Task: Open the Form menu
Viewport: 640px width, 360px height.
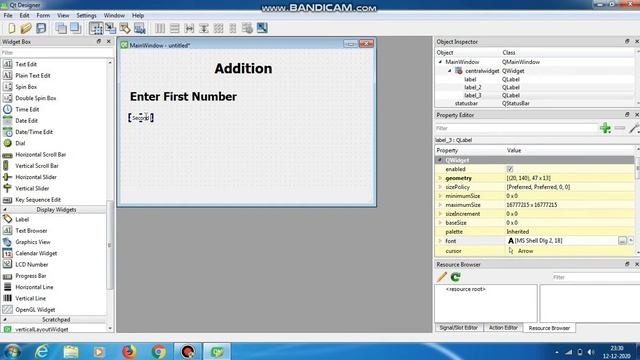Action: (x=43, y=16)
